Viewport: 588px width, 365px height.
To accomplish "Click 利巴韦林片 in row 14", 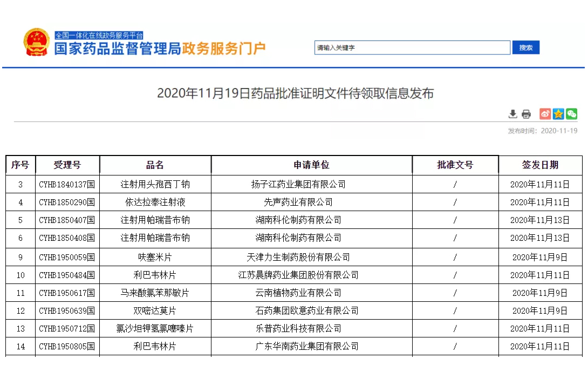I will pyautogui.click(x=155, y=346).
